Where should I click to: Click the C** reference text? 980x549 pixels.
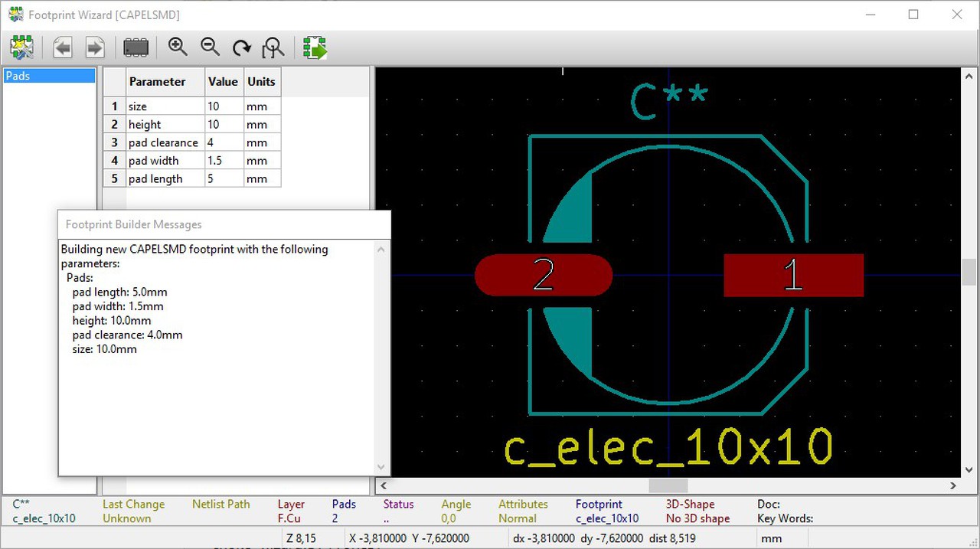(668, 103)
